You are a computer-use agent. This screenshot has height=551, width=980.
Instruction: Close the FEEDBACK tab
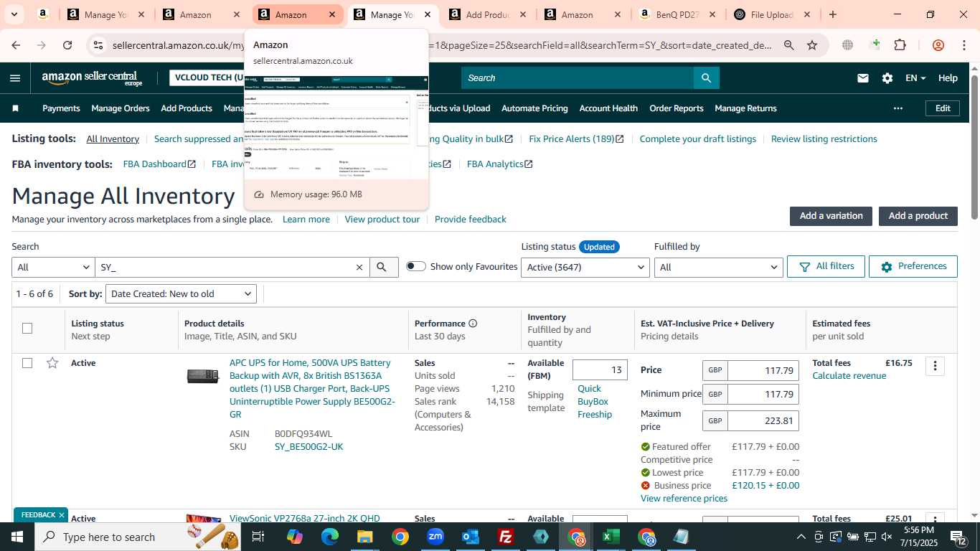[x=62, y=515]
